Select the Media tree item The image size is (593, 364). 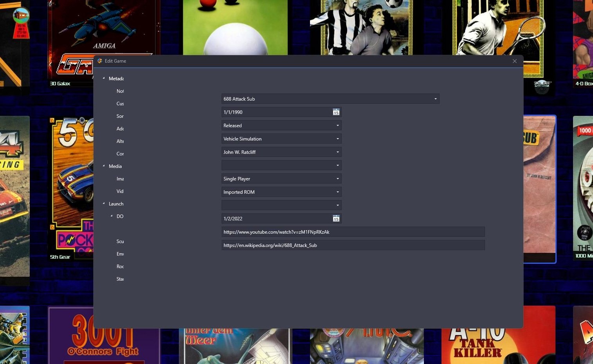[x=115, y=166]
